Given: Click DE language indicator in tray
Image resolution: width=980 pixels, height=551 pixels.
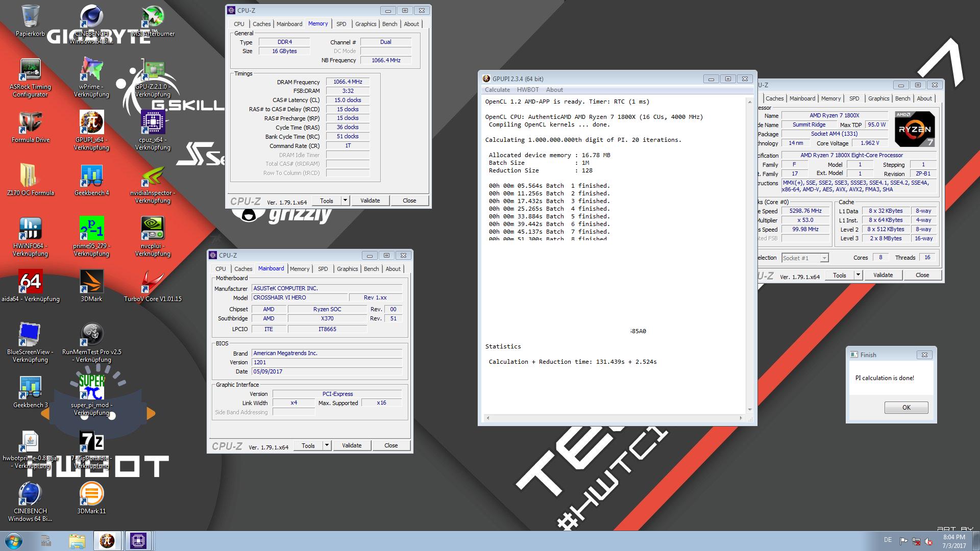Looking at the screenshot, I should point(888,540).
